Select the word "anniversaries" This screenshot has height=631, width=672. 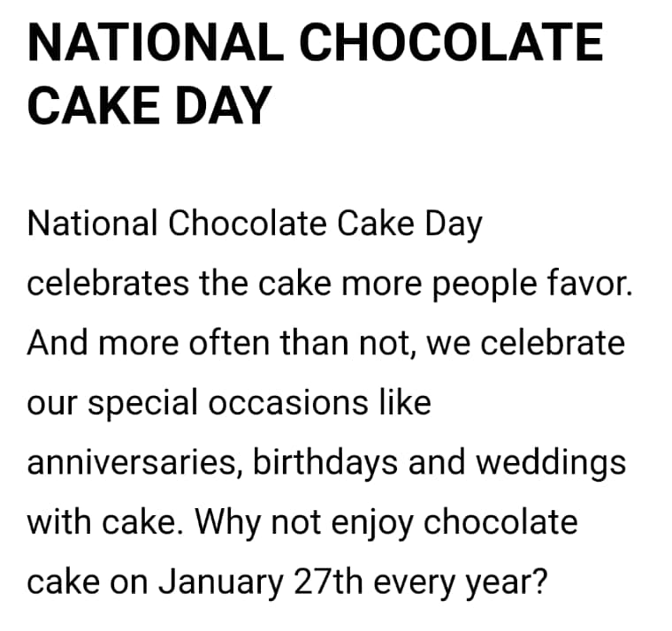pos(133,462)
